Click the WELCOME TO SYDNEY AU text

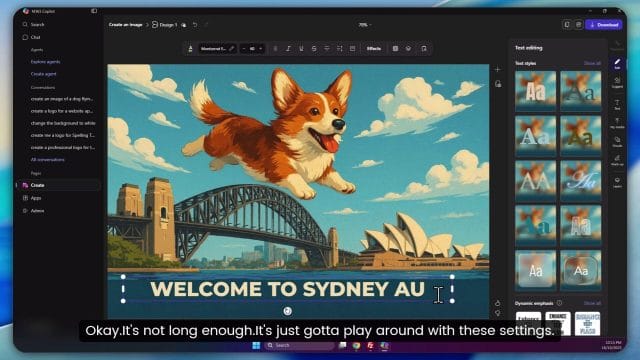(x=287, y=289)
